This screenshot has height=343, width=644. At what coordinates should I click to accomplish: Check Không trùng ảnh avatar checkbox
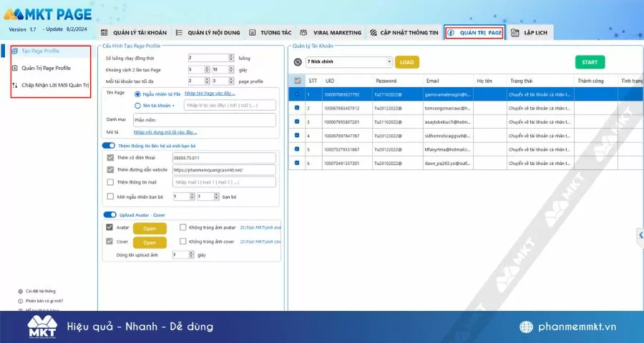click(x=182, y=227)
